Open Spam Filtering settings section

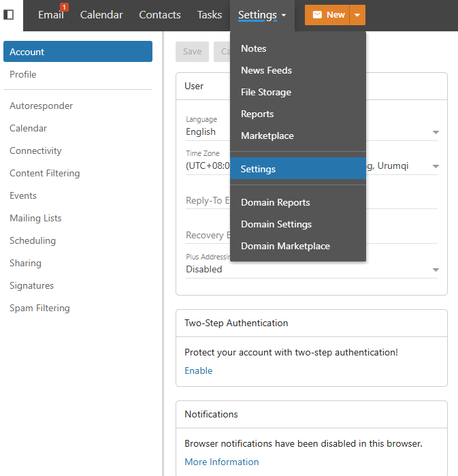(39, 308)
